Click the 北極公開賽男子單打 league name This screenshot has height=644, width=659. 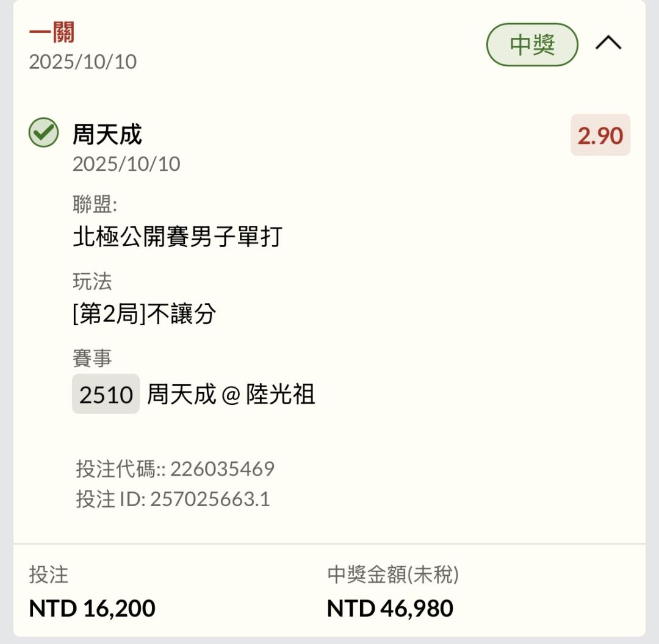point(178,237)
